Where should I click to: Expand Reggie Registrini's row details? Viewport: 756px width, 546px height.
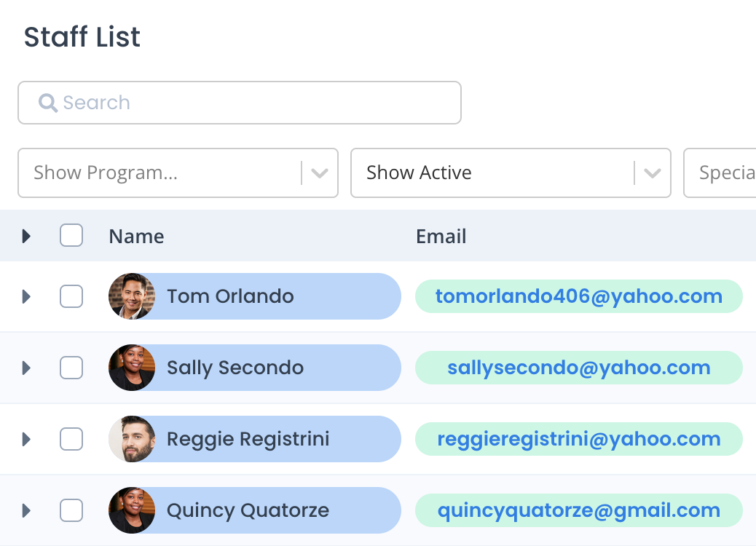(26, 439)
